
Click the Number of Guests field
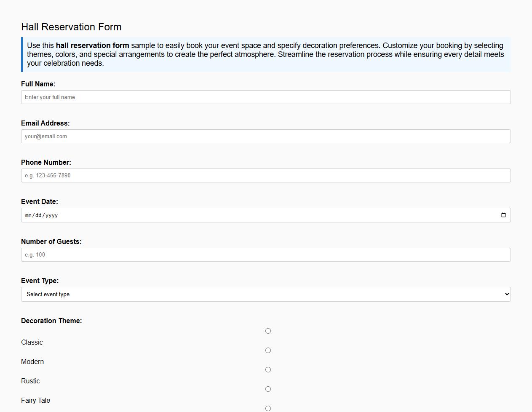coord(265,254)
